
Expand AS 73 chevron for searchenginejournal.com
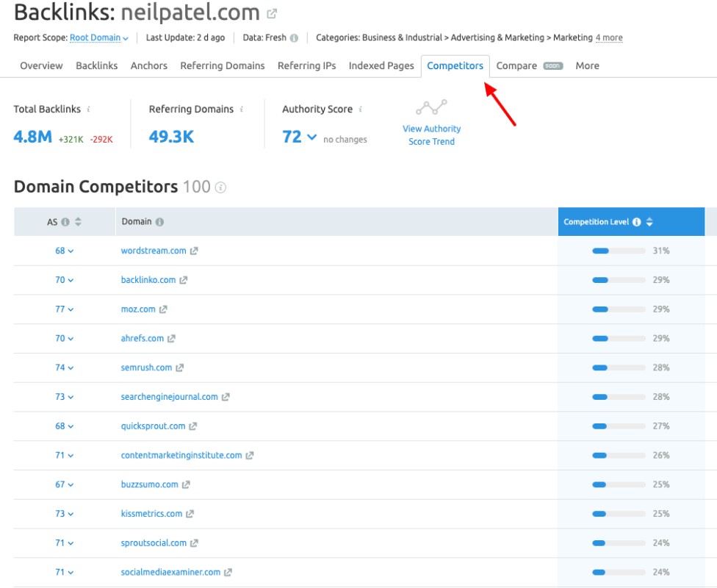click(71, 398)
